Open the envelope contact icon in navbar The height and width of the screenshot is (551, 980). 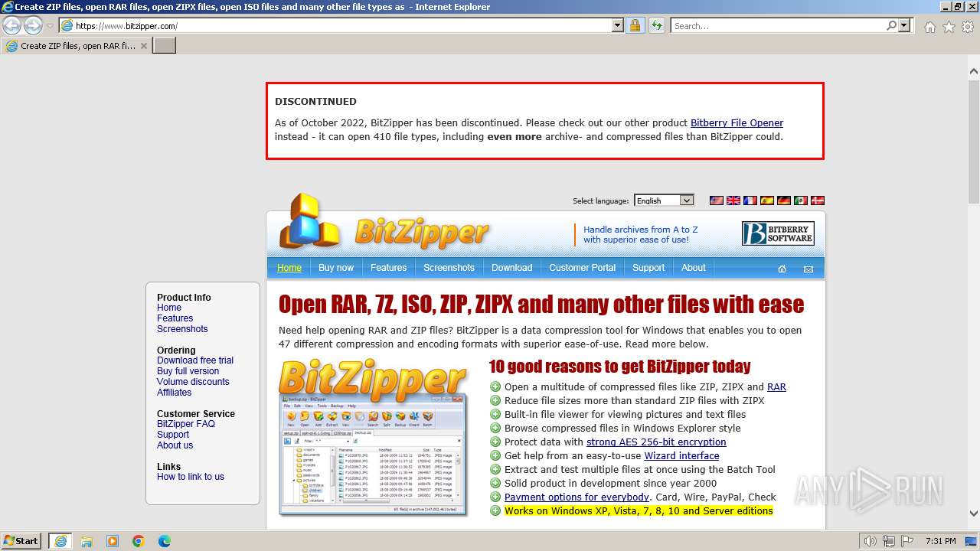click(808, 269)
